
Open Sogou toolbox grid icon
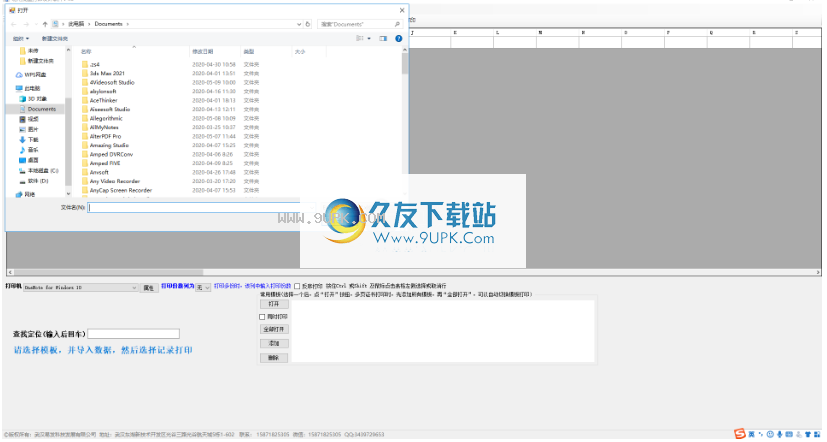pyautogui.click(x=817, y=435)
